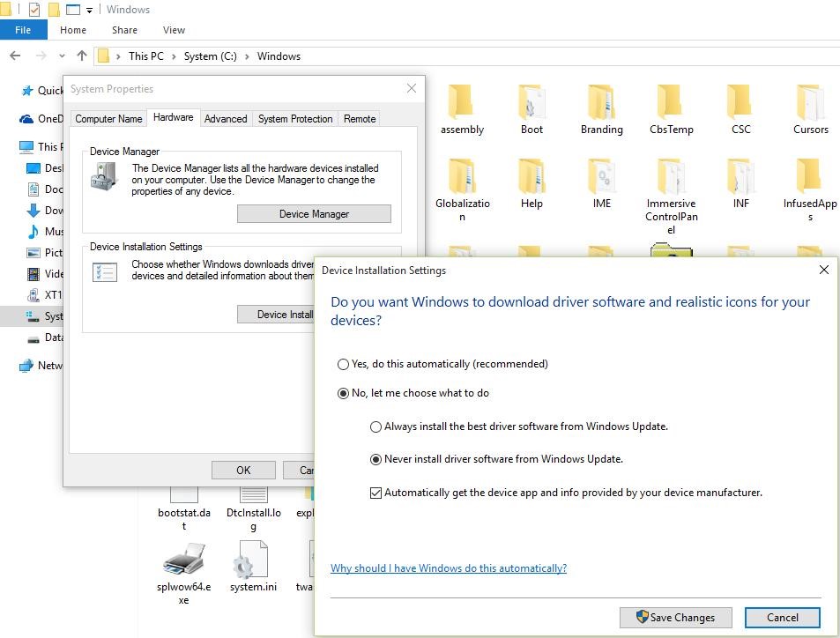Screen dimensions: 840x638
Task: Open the CbsTemp folder
Action: (x=670, y=106)
